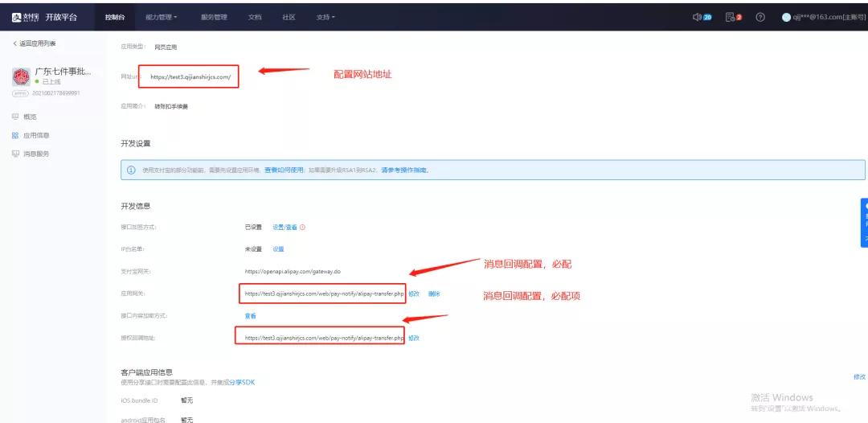The height and width of the screenshot is (423, 868).
Task: Open the 社区 menu item
Action: pyautogui.click(x=289, y=17)
